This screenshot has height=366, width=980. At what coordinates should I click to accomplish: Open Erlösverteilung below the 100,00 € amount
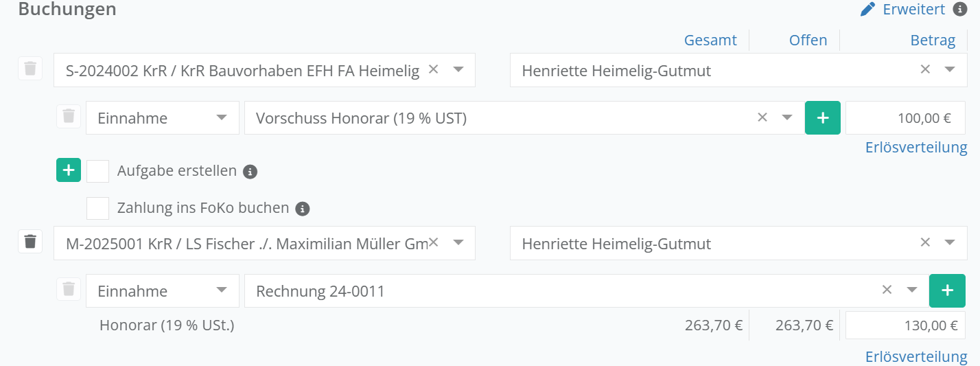(915, 147)
